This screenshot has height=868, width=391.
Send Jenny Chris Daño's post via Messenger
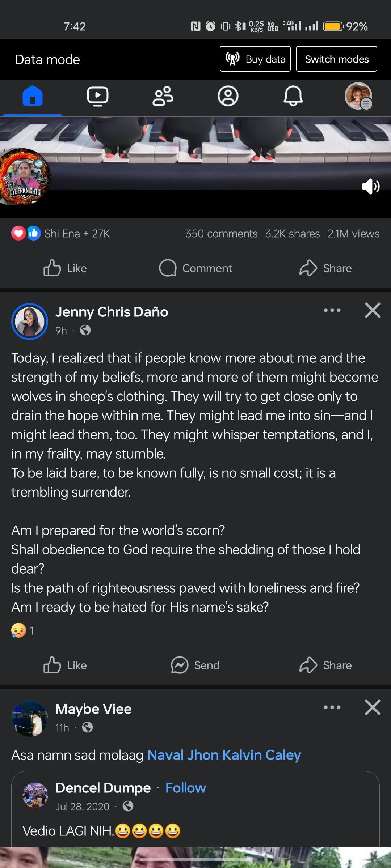pos(195,665)
